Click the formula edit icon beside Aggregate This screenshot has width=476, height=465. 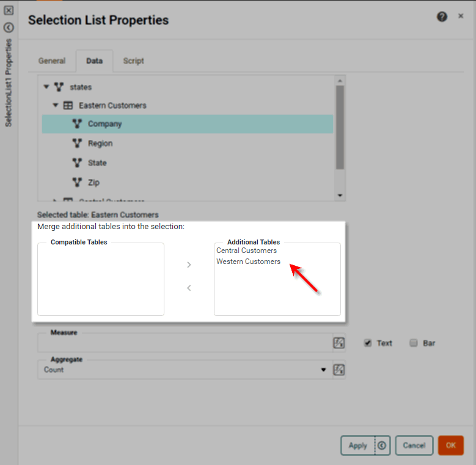pos(339,370)
